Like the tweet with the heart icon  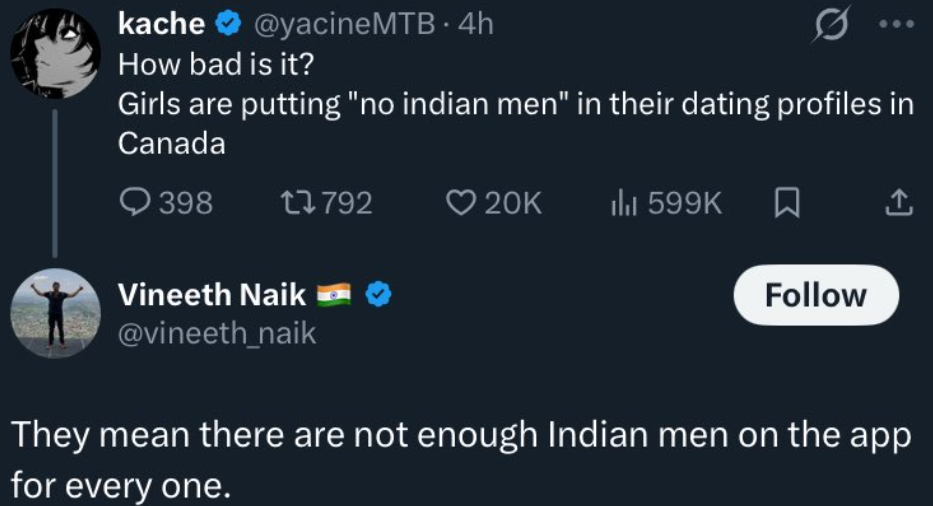point(459,203)
